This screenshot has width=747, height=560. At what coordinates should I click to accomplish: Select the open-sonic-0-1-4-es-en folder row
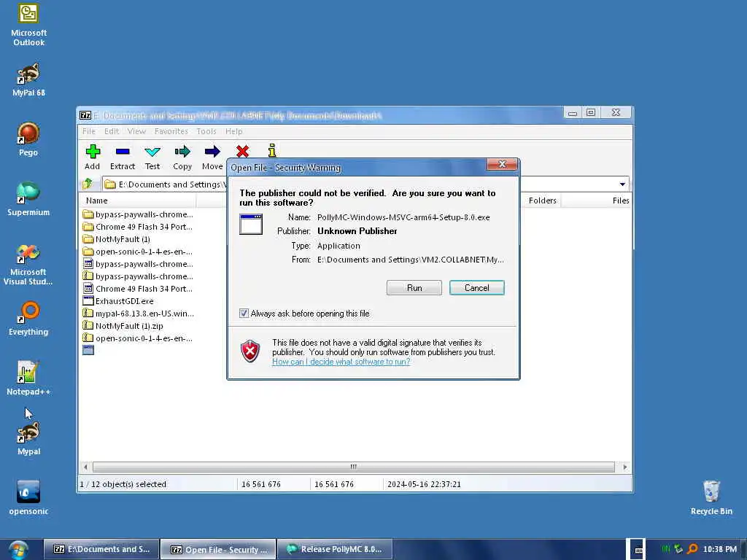click(x=138, y=252)
